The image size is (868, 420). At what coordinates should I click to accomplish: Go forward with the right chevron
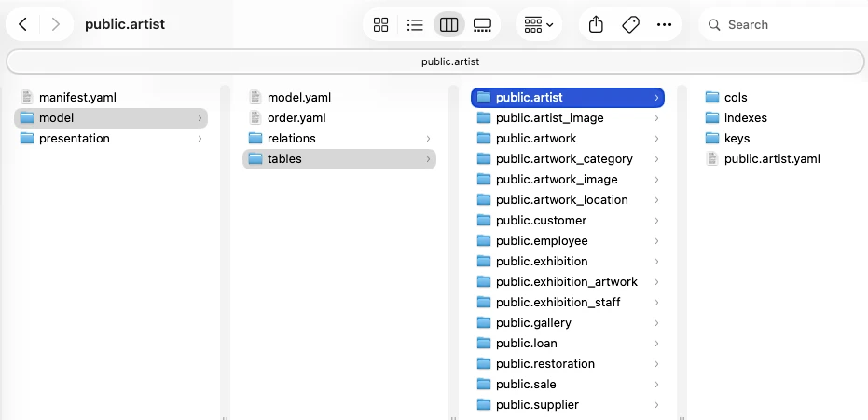pyautogui.click(x=55, y=24)
